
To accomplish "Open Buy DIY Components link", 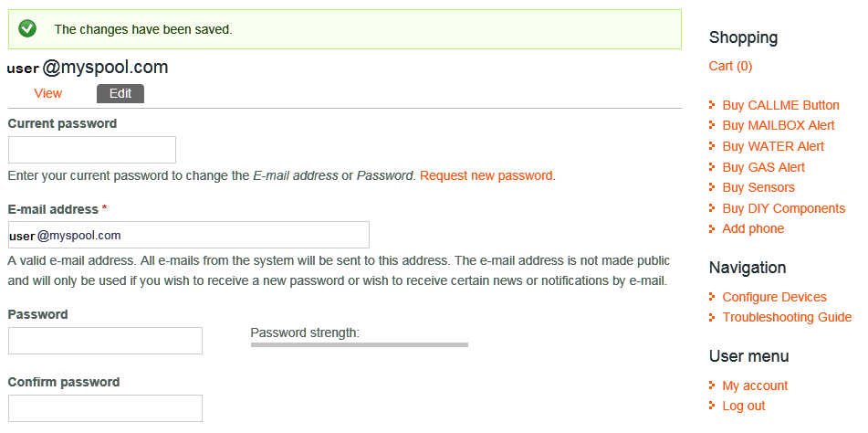I will (x=783, y=208).
